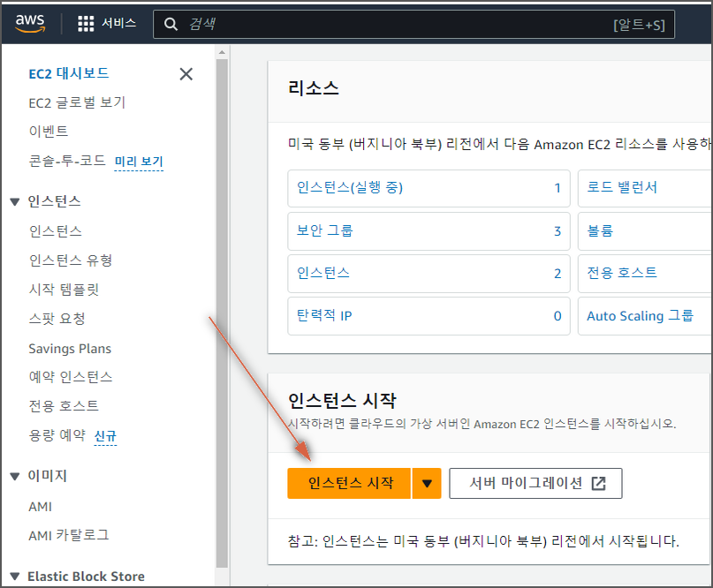
Task: Open 예약 인스턴스 in the sidebar
Action: 71,377
